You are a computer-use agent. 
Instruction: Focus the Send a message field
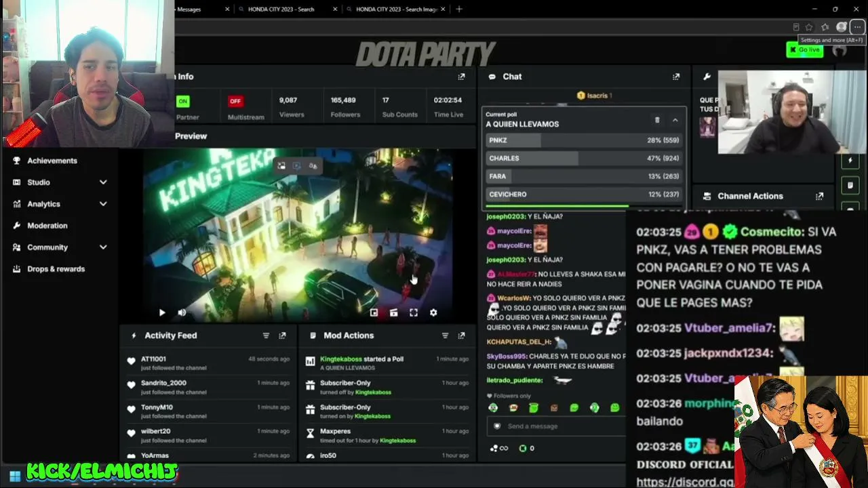[556, 426]
